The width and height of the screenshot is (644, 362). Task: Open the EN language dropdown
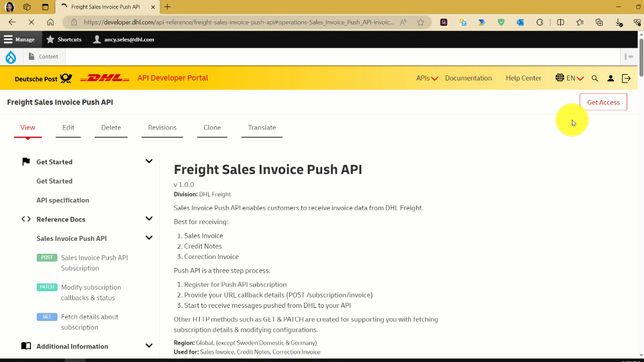coord(569,78)
